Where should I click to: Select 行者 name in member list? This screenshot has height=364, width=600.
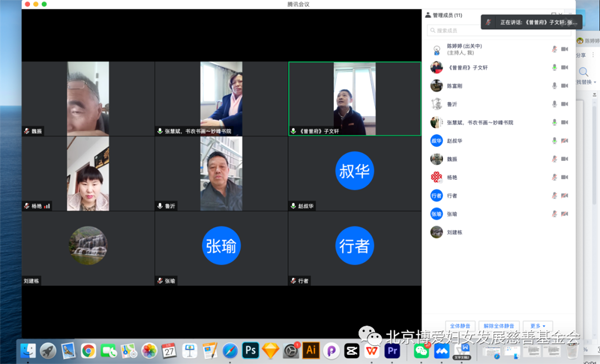[x=452, y=196]
